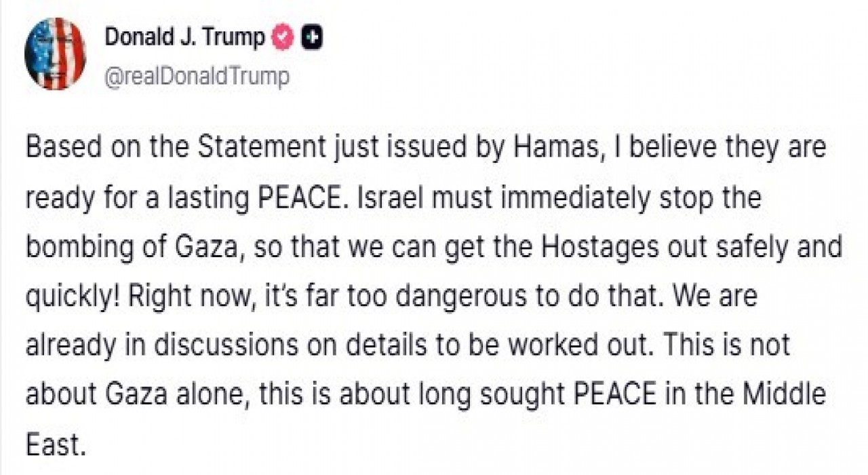Image resolution: width=868 pixels, height=475 pixels.
Task: Click the whitespace beside the username header
Action: tap(542, 54)
